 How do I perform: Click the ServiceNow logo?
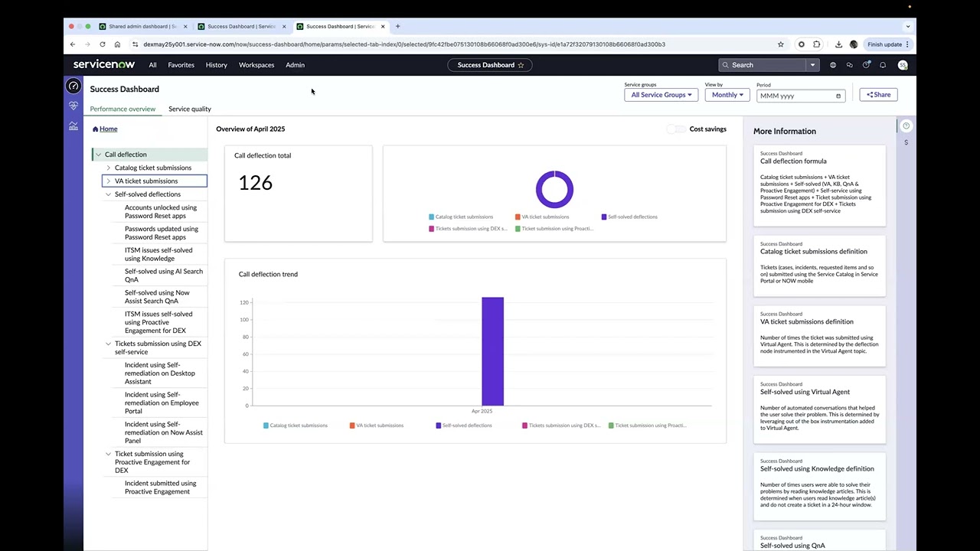coord(103,65)
